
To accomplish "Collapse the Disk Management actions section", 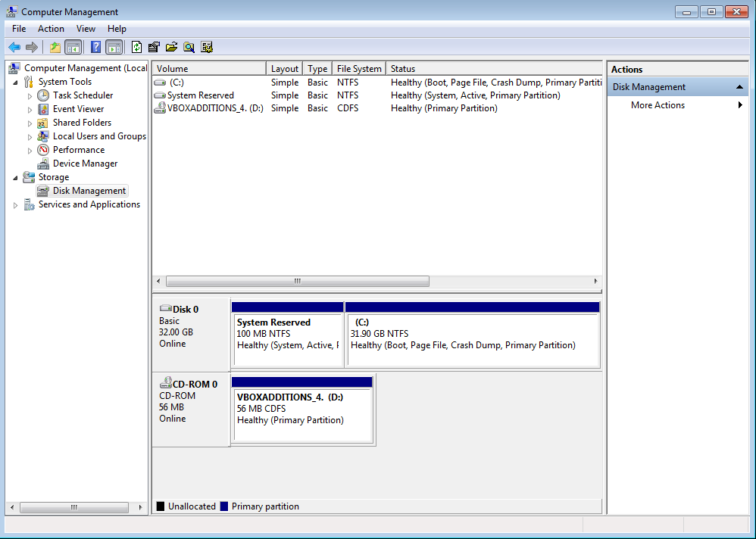I will tap(739, 87).
